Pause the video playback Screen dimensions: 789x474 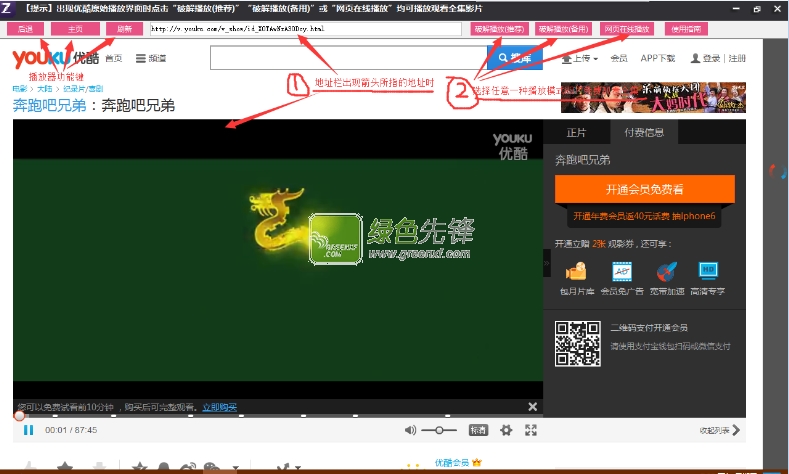[x=29, y=430]
